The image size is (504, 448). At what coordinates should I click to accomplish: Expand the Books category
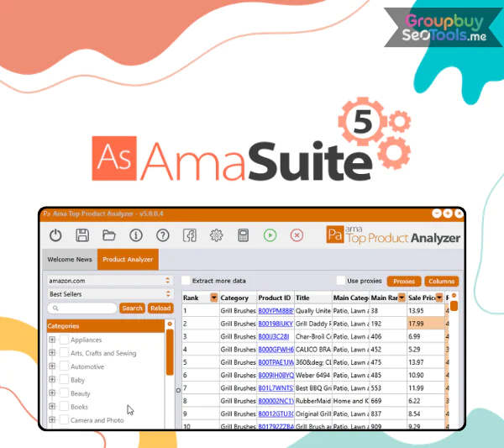coord(52,407)
